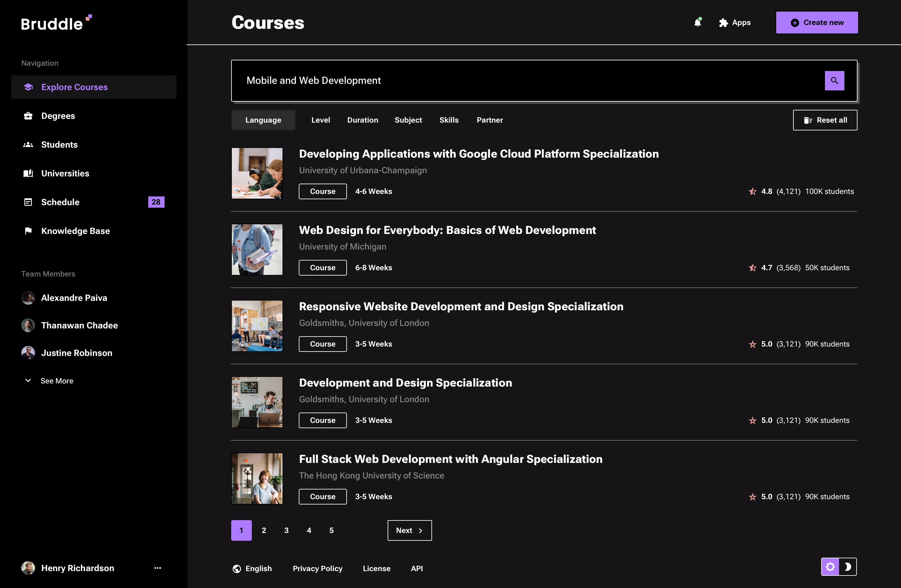
Task: Toggle the Language filter chip
Action: coord(263,120)
